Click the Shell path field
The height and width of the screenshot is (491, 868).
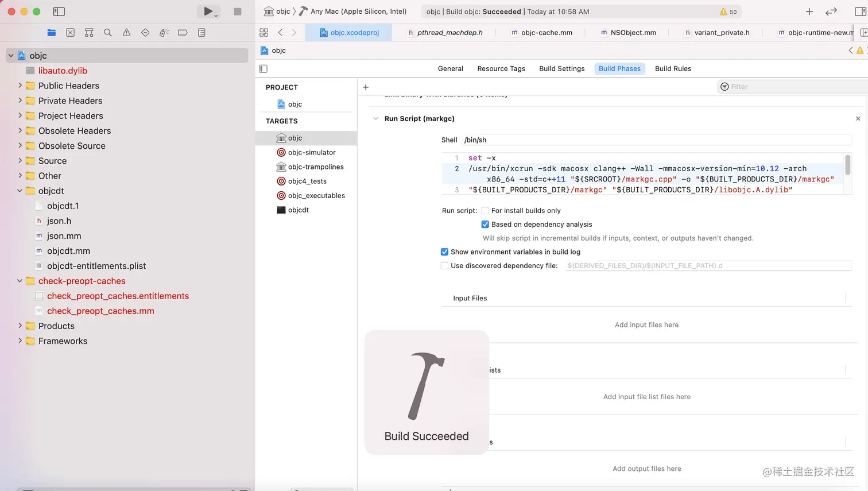pyautogui.click(x=657, y=140)
